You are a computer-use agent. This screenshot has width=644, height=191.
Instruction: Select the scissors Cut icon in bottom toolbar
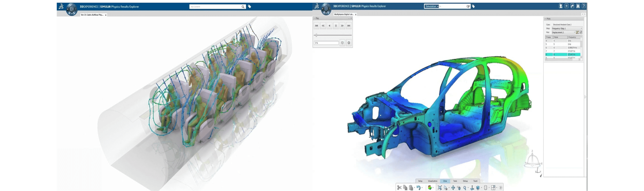tap(399, 188)
